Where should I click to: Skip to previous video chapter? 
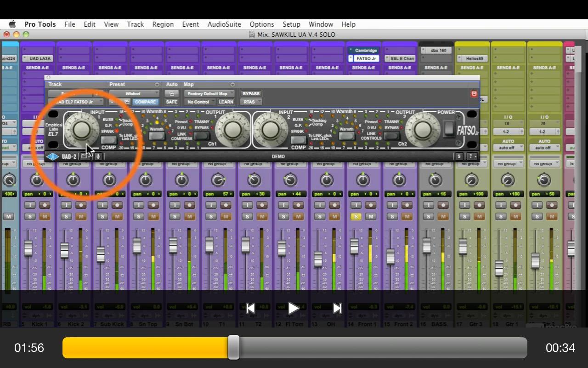pos(250,308)
